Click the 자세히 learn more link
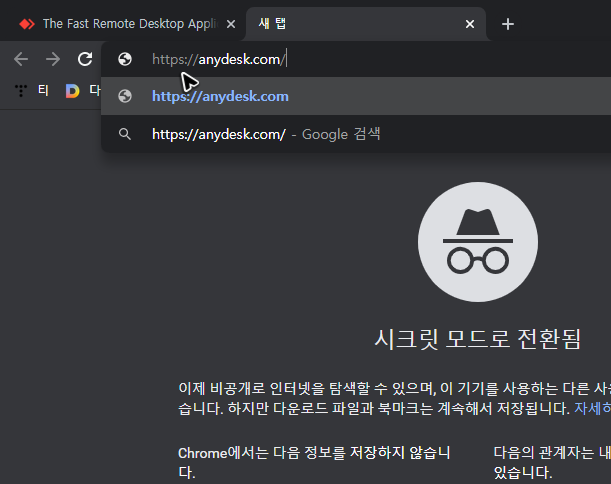Image resolution: width=611 pixels, height=484 pixels. click(592, 408)
